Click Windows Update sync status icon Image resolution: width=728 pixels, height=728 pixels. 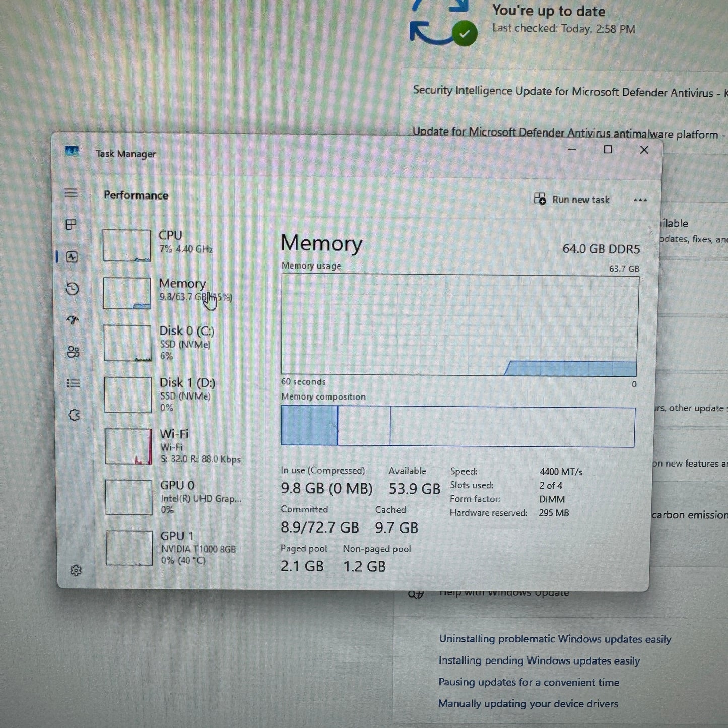pyautogui.click(x=443, y=24)
